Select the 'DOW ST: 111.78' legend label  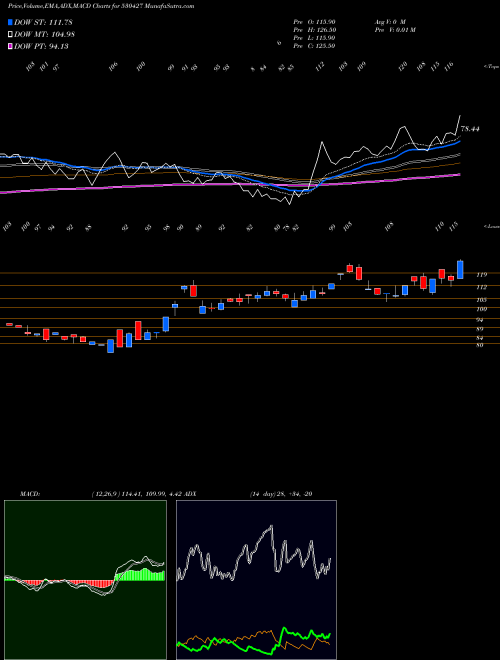click(x=43, y=22)
